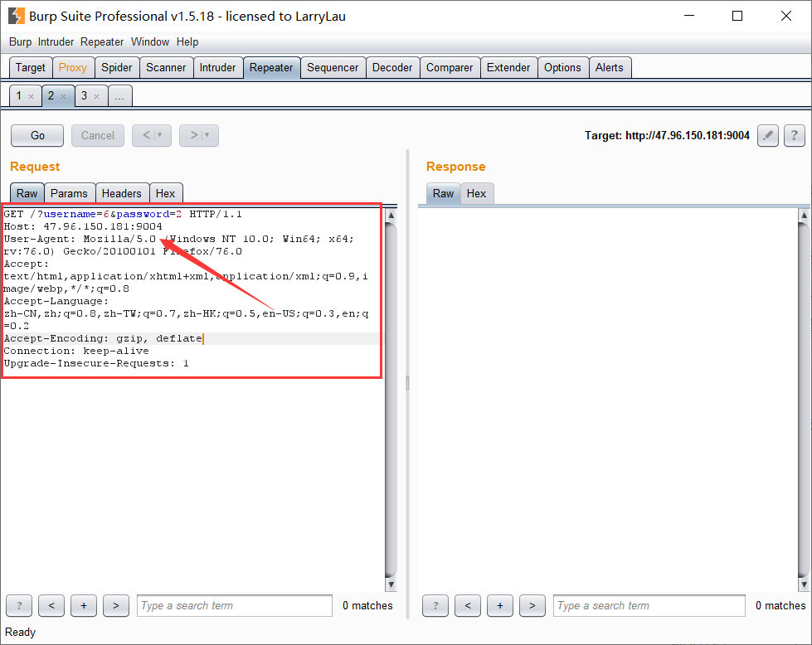Maximize the Burp Suite window
This screenshot has height=645, width=812.
pos(737,16)
